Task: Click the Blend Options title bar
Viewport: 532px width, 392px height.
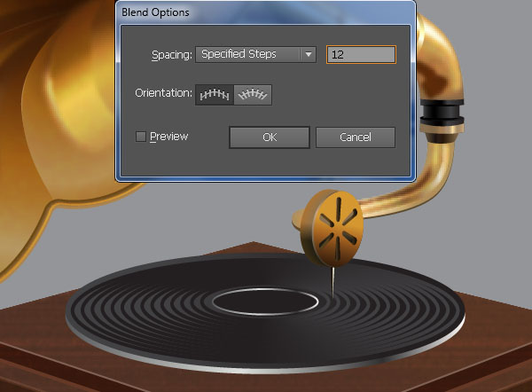Action: (265, 12)
